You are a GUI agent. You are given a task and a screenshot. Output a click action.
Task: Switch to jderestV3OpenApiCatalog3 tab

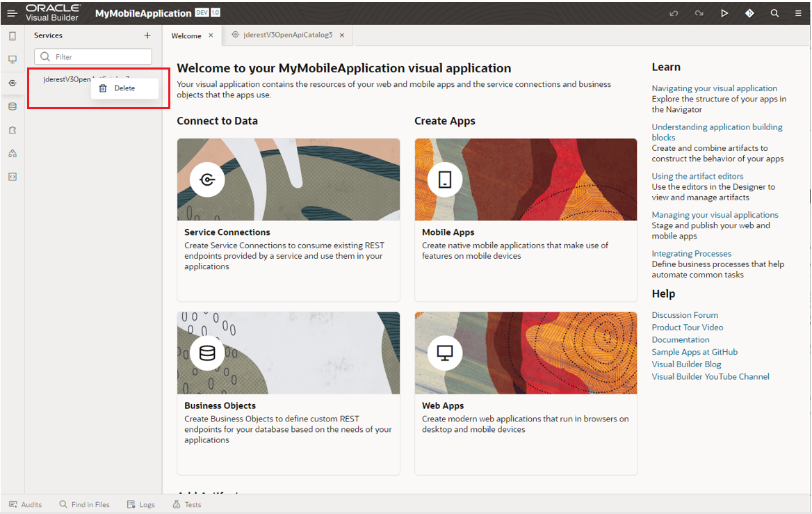click(288, 35)
